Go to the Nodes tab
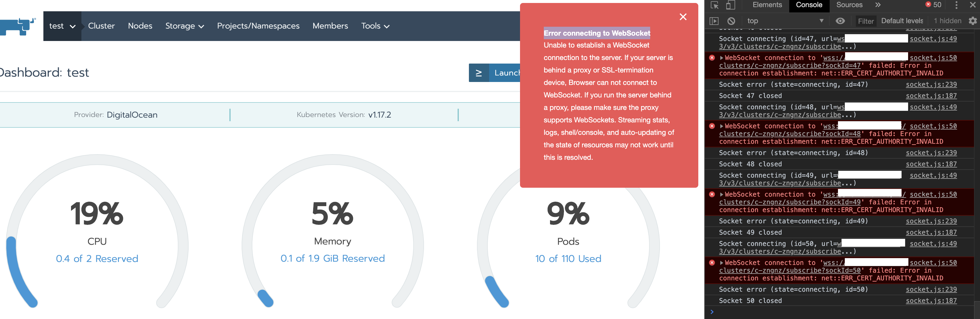The image size is (980, 319). tap(140, 26)
